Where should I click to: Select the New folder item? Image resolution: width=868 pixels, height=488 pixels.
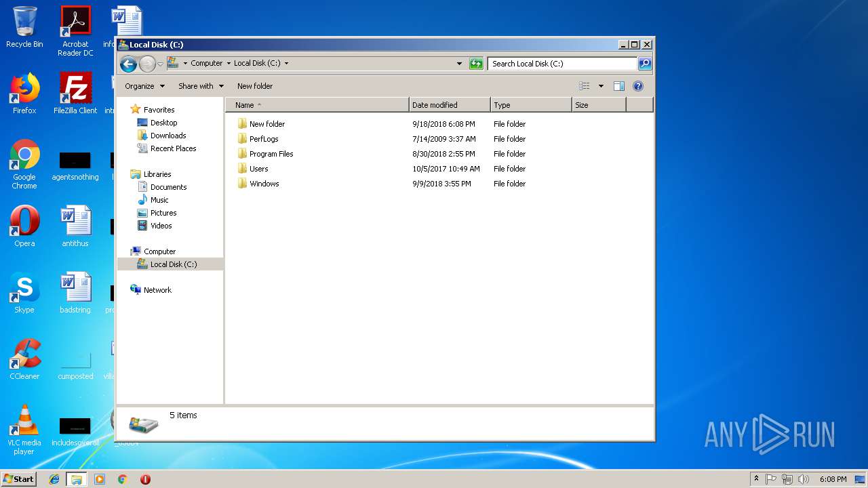pos(267,124)
